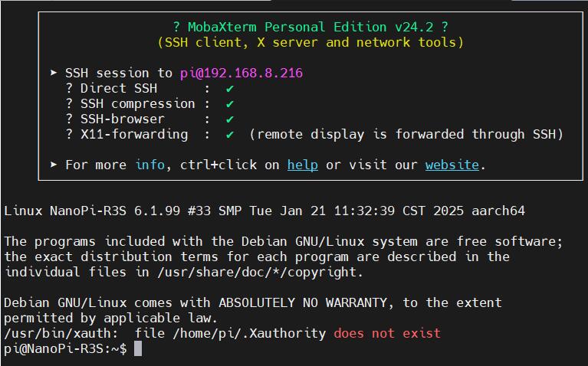Click the SSH-browser green checkmark
This screenshot has width=588, height=366.
point(229,119)
